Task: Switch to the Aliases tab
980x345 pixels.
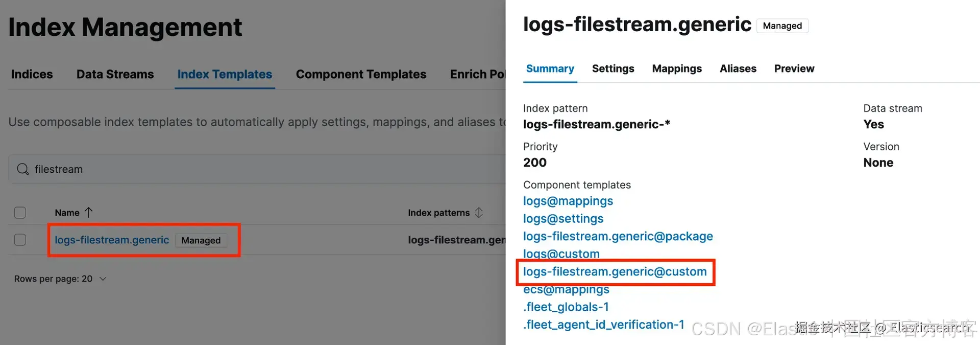Action: point(738,68)
